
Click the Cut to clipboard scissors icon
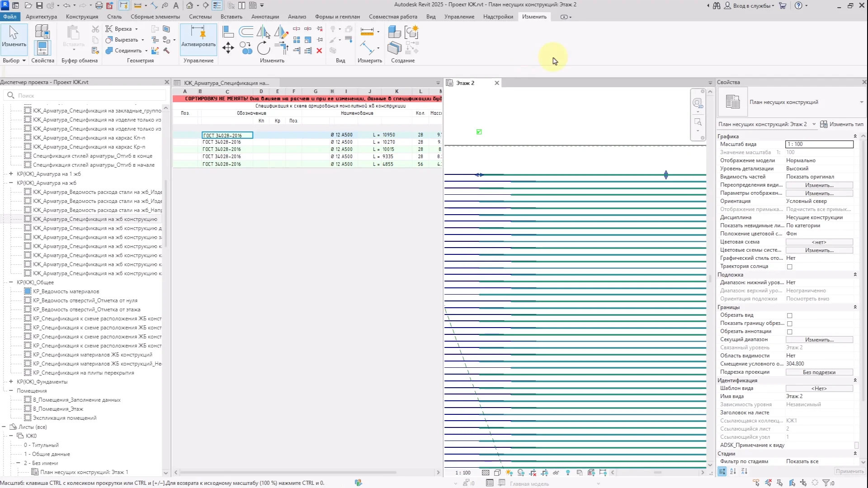(95, 29)
